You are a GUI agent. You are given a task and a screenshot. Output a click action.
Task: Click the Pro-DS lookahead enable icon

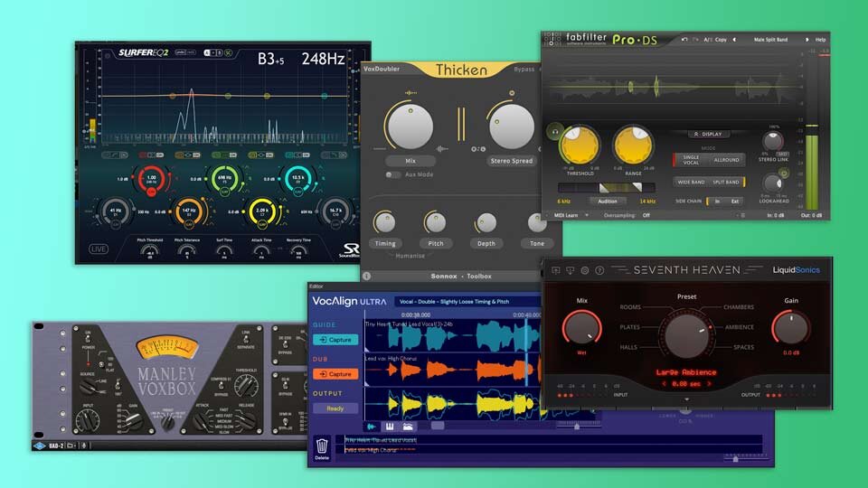click(784, 174)
